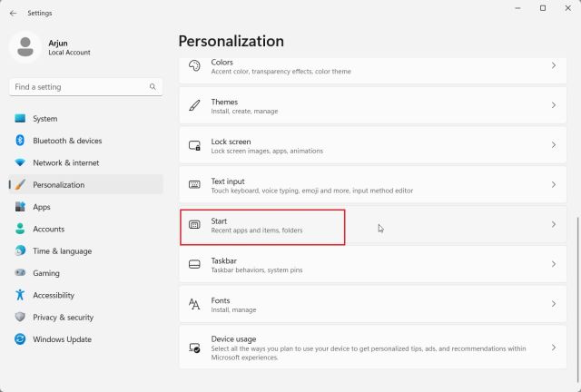Select Network & internet category

[86, 162]
